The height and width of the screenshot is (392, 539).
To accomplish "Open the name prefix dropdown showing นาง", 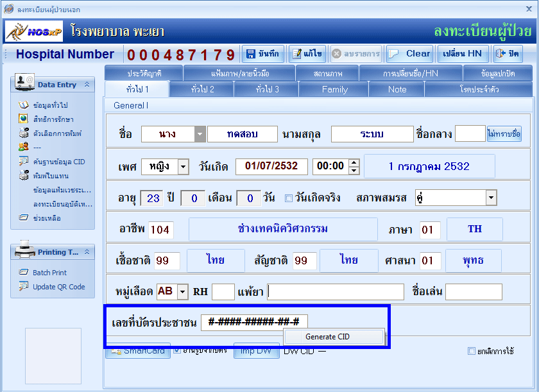I will pyautogui.click(x=200, y=134).
